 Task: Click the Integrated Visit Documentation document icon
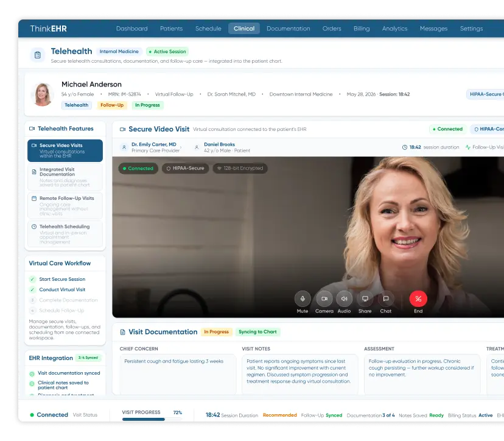(34, 172)
